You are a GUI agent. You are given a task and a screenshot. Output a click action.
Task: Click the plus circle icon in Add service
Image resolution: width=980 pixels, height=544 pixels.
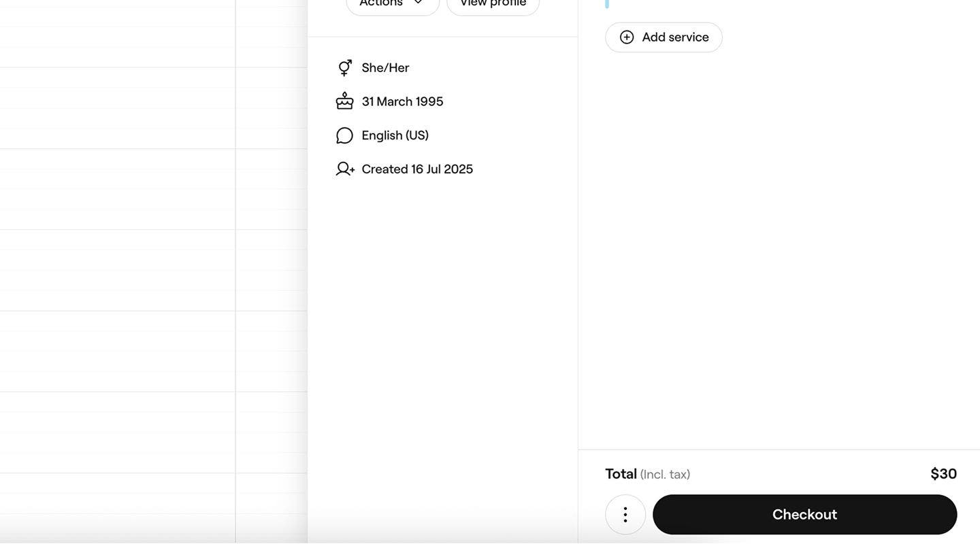(x=627, y=37)
